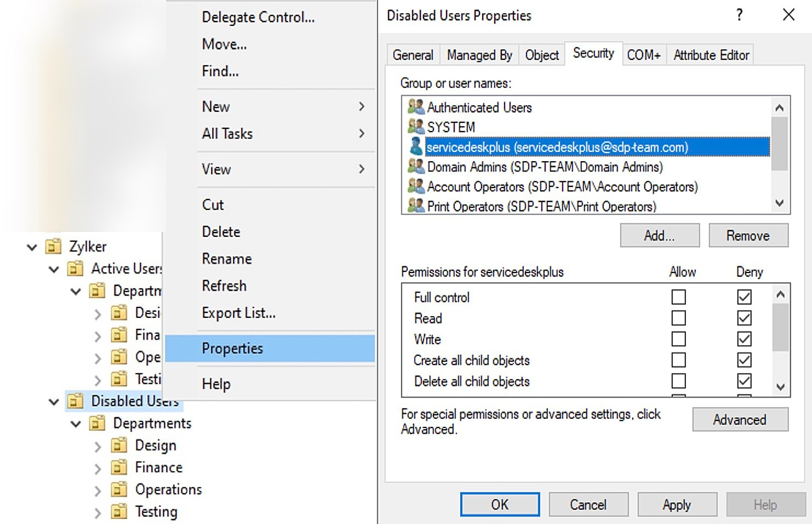Switch to the Attribute Editor tab
This screenshot has height=524, width=812.
(x=711, y=55)
